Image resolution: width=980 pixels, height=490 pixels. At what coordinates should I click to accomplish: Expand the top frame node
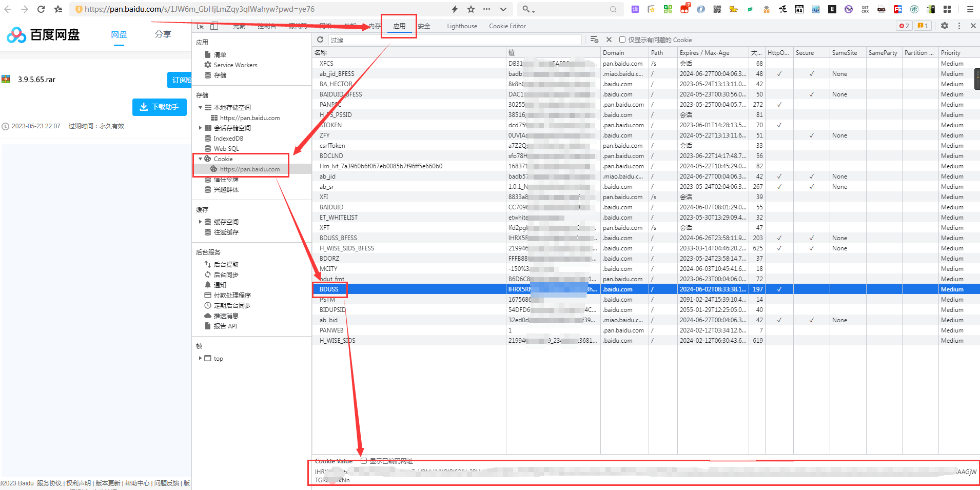tap(200, 358)
